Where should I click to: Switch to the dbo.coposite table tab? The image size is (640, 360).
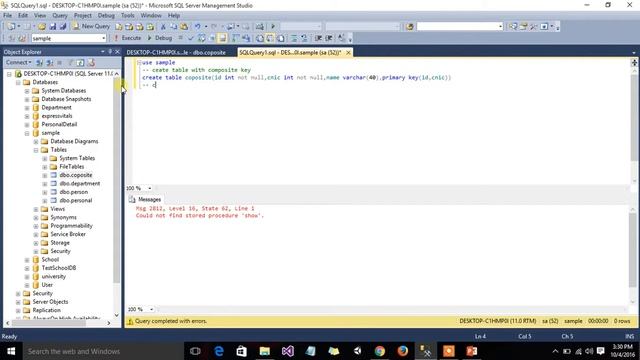pyautogui.click(x=176, y=53)
